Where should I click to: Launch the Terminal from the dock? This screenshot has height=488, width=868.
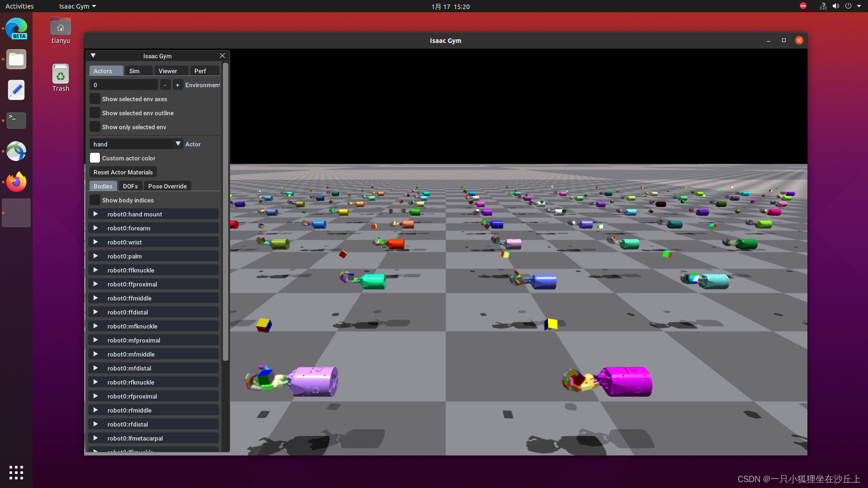click(x=16, y=121)
